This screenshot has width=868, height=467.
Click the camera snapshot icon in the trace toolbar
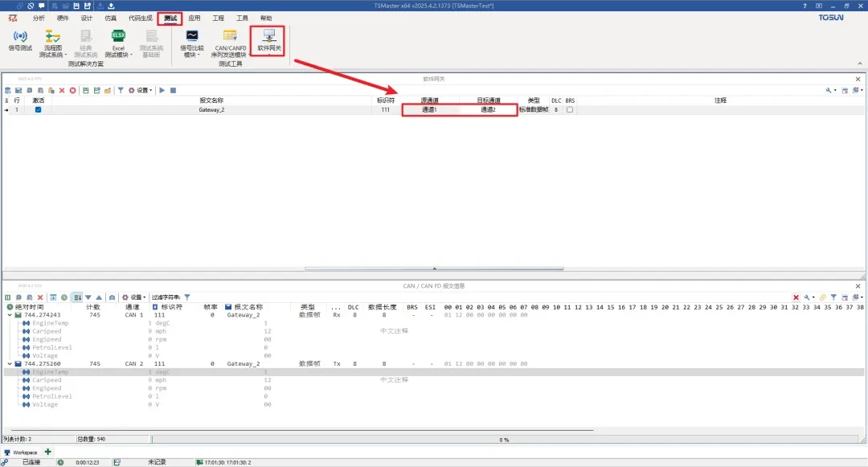coord(112,297)
